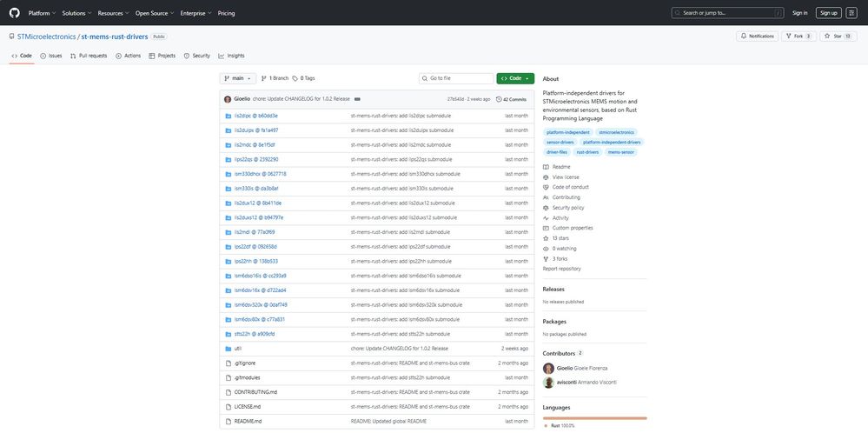Open the main branch selector dropdown
This screenshot has height=433, width=868.
[x=238, y=78]
